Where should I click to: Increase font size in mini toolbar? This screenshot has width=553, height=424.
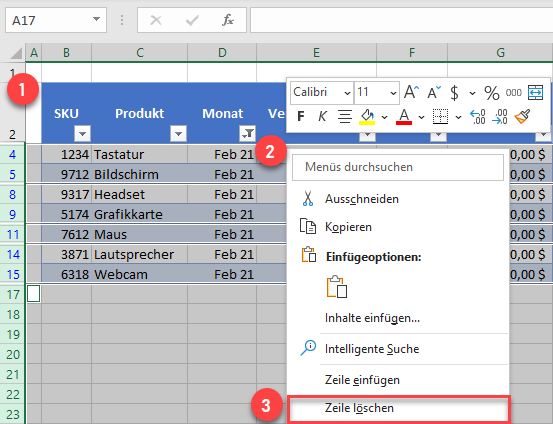pos(411,92)
